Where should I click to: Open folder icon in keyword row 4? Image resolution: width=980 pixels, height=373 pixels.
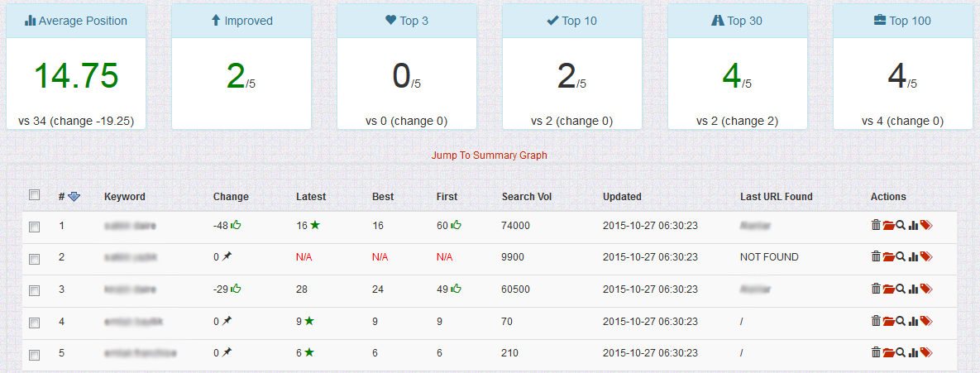[x=888, y=321]
